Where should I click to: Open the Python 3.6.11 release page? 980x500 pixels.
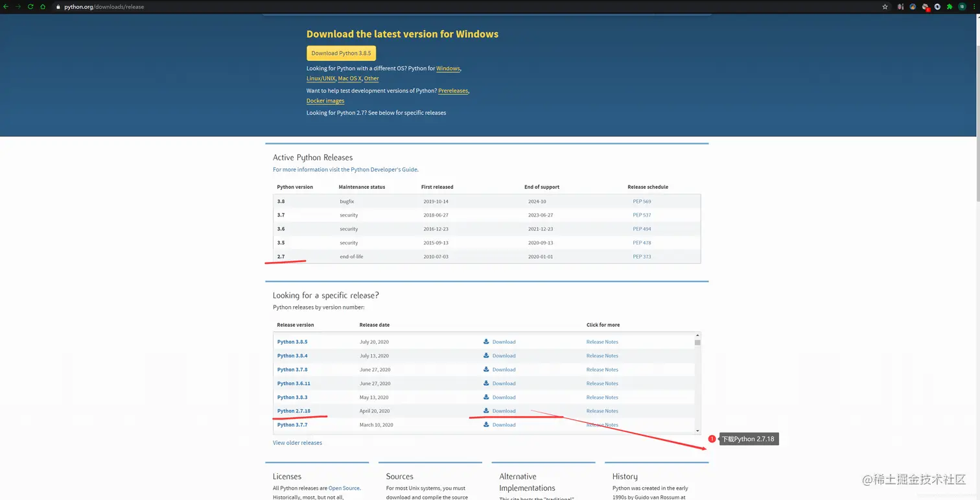coord(294,383)
